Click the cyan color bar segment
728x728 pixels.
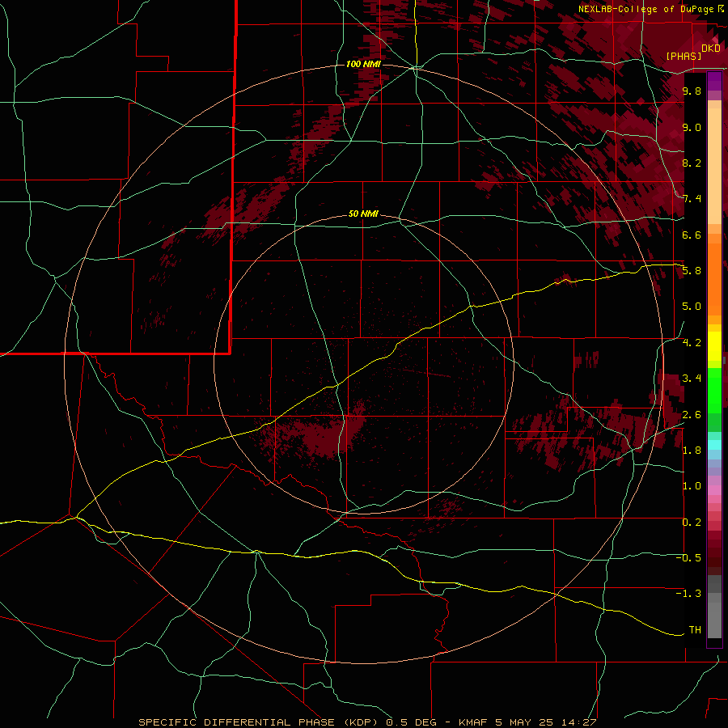click(x=714, y=445)
